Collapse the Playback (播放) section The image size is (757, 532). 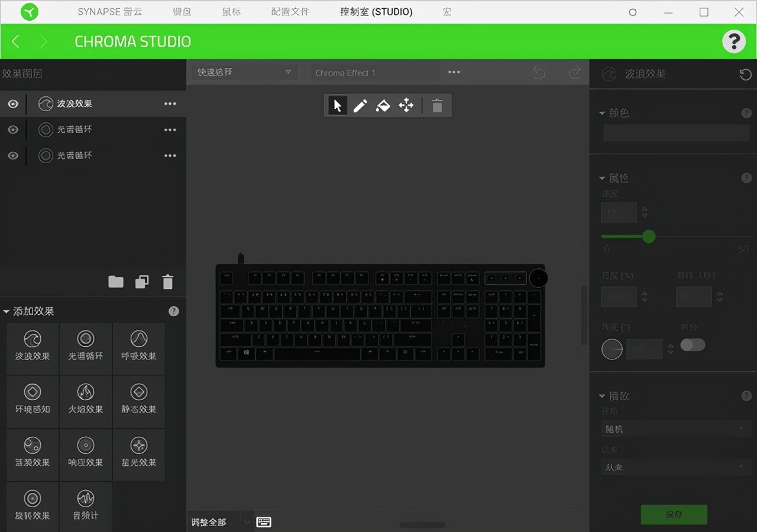click(x=602, y=396)
